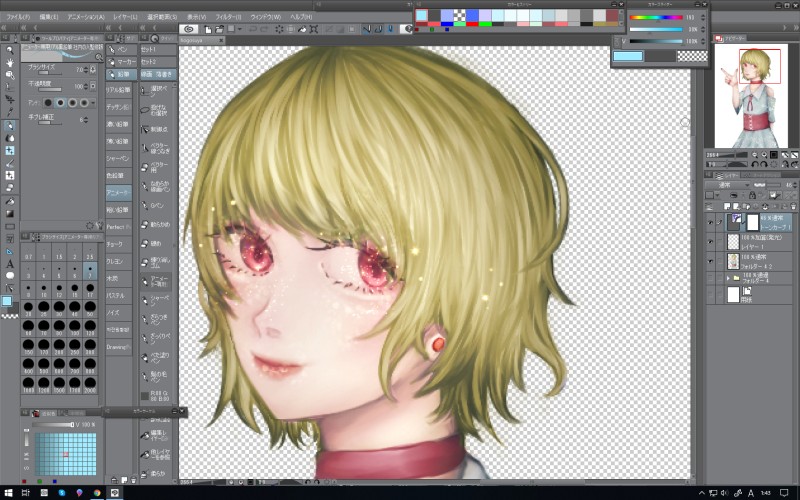
Task: Select the ペン tool group button
Action: [x=121, y=49]
